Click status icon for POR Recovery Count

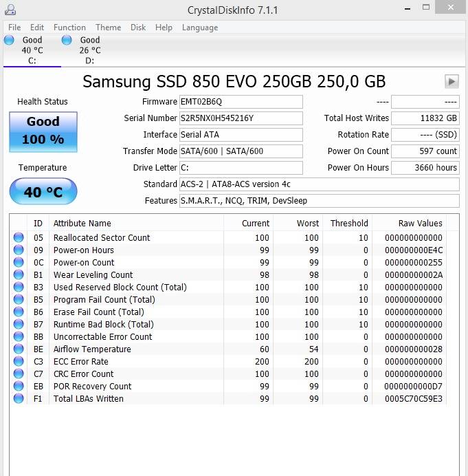tap(19, 386)
